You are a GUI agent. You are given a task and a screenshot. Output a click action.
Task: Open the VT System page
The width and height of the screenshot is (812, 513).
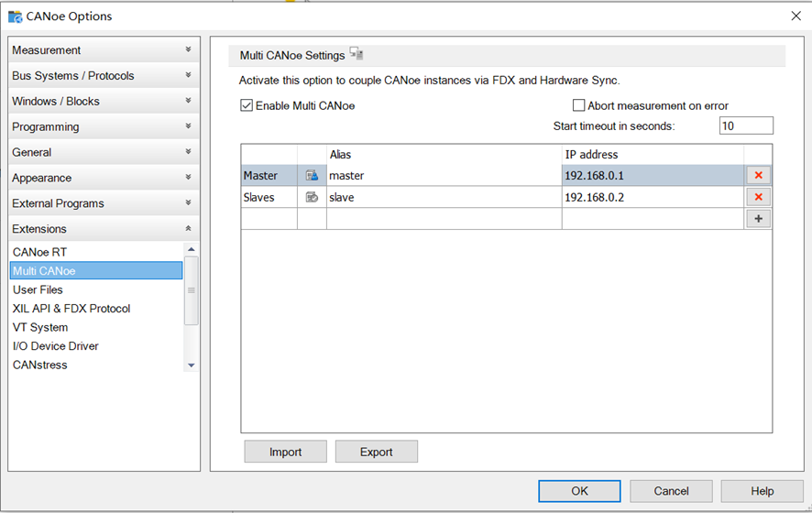coord(96,327)
